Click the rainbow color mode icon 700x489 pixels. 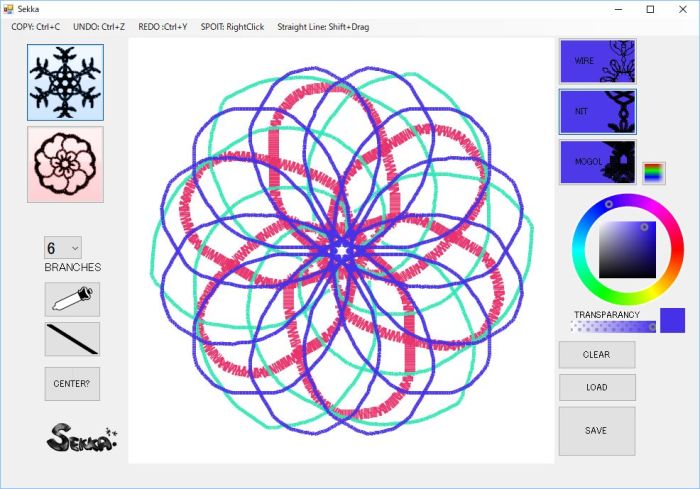tap(653, 173)
